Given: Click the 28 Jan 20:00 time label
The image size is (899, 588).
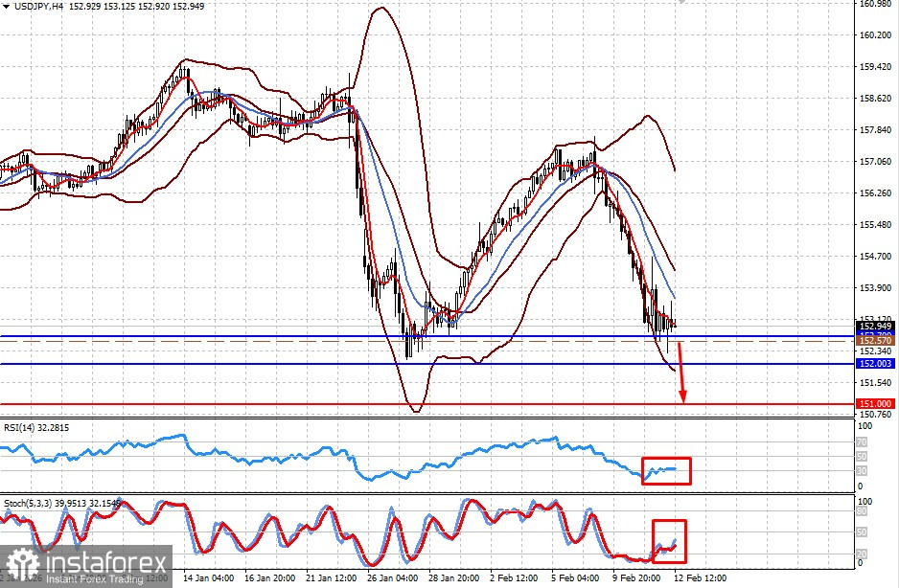Looking at the screenshot, I should tap(453, 577).
